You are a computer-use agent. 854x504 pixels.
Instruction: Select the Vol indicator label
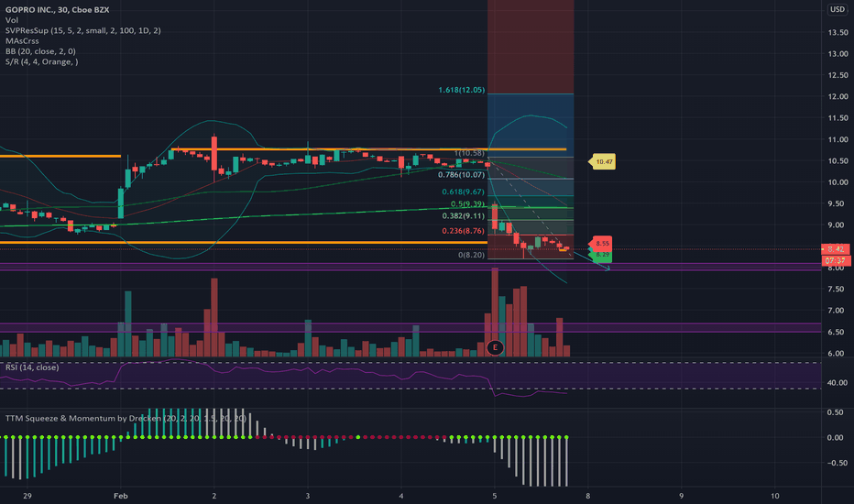[x=12, y=20]
